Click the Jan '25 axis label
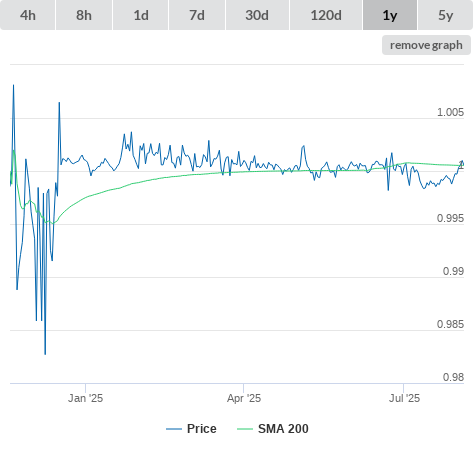Screen dimensions: 474x455 pyautogui.click(x=85, y=398)
